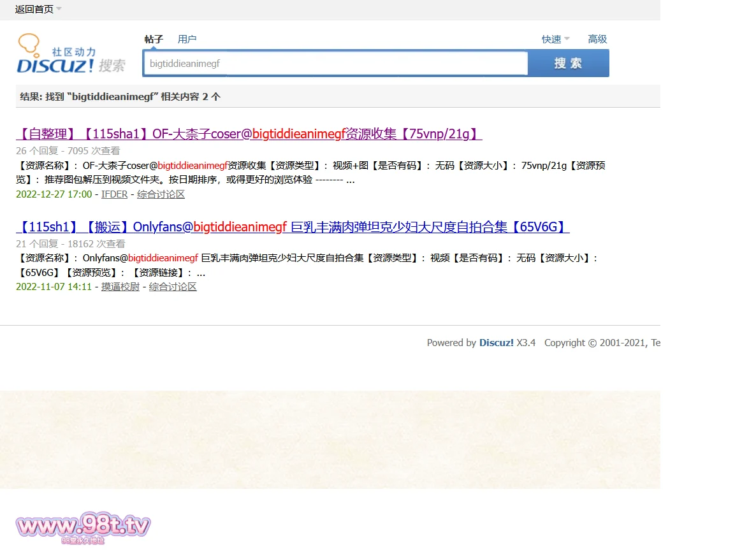This screenshot has width=756, height=550.
Task: Click the '26 个回复 - 7095 次查看' stats
Action: point(68,151)
